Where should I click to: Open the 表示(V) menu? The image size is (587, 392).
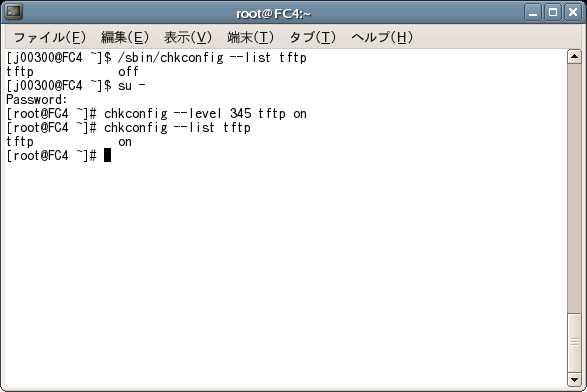(188, 37)
